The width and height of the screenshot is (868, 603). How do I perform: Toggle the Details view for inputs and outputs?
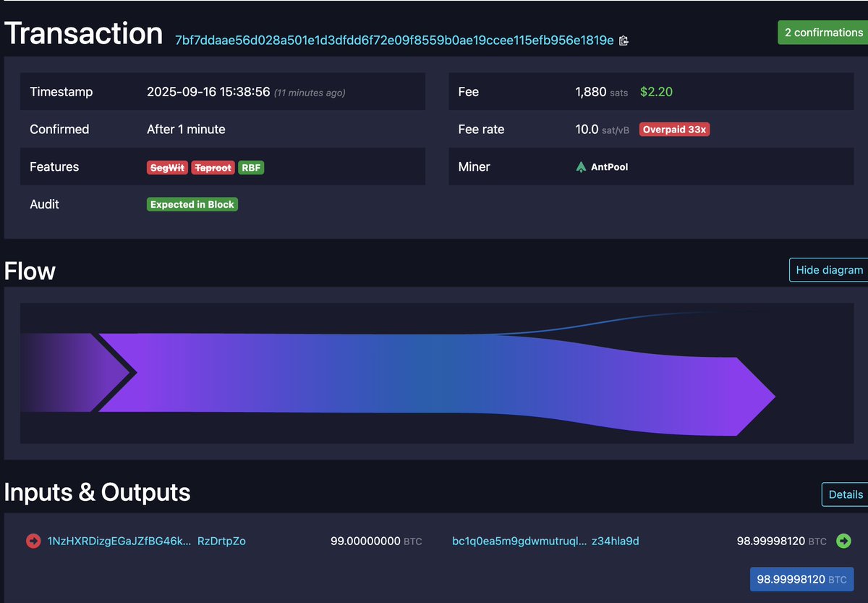click(x=845, y=494)
